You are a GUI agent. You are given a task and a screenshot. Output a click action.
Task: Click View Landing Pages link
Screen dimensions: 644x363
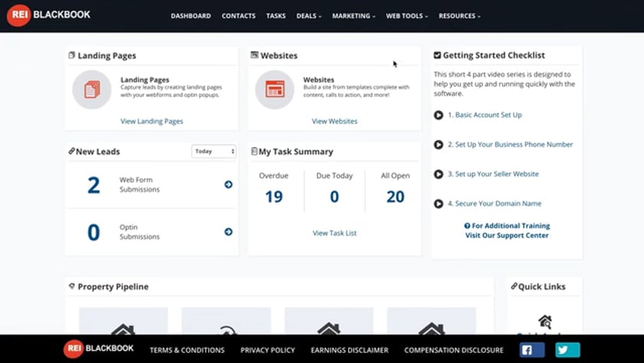pyautogui.click(x=152, y=121)
